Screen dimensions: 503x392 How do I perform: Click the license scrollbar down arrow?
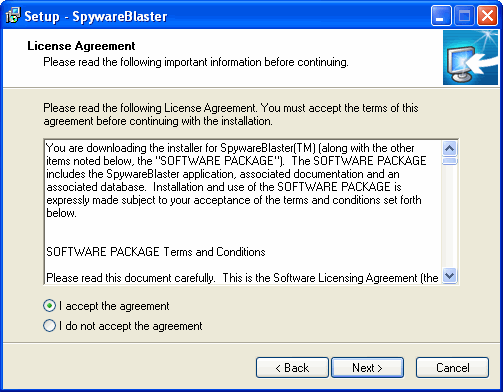450,276
